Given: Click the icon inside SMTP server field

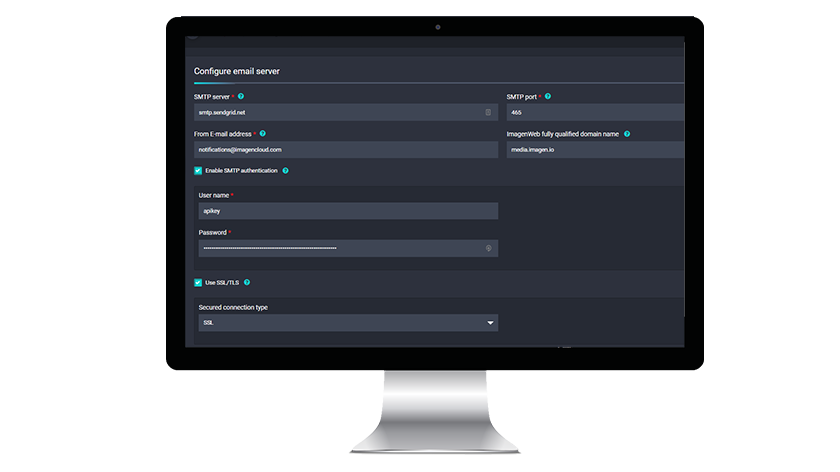Looking at the screenshot, I should click(488, 113).
